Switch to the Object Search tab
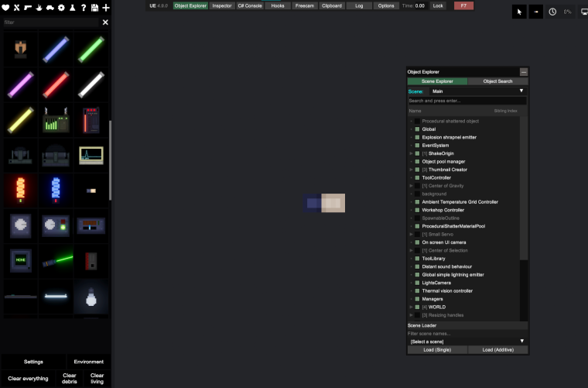The width and height of the screenshot is (588, 388). click(497, 81)
